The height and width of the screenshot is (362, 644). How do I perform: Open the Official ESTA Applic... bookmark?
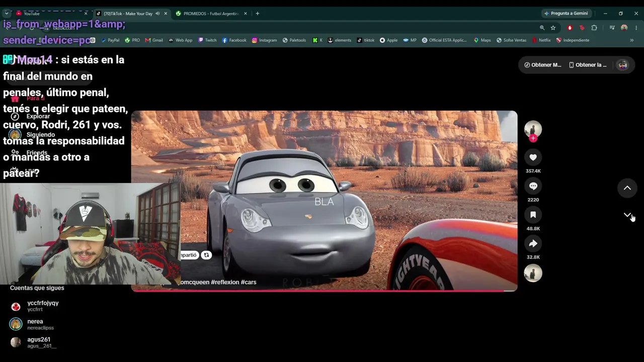click(444, 40)
